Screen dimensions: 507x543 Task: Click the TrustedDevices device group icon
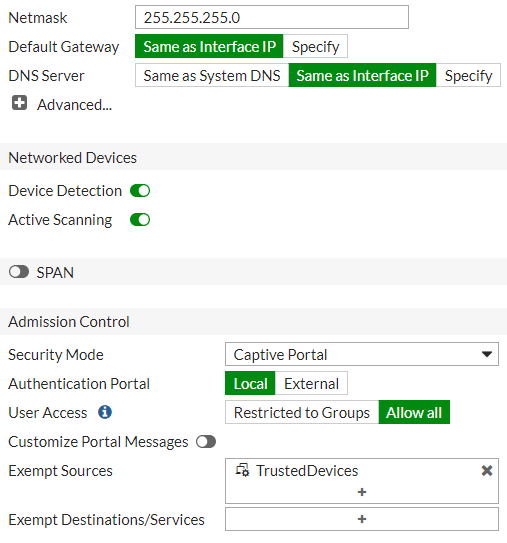click(242, 470)
